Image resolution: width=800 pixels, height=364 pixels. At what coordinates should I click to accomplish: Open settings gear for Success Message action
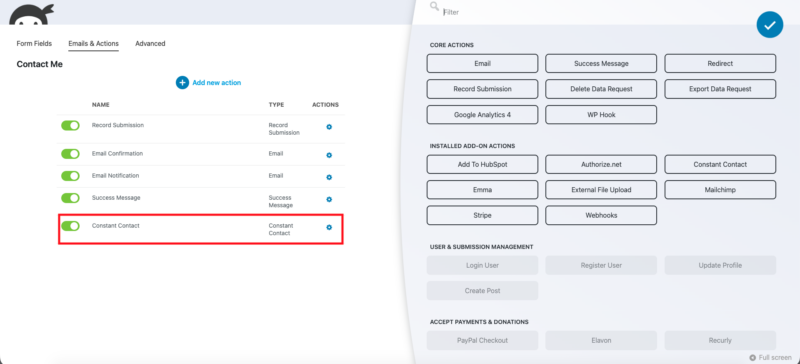(x=329, y=199)
